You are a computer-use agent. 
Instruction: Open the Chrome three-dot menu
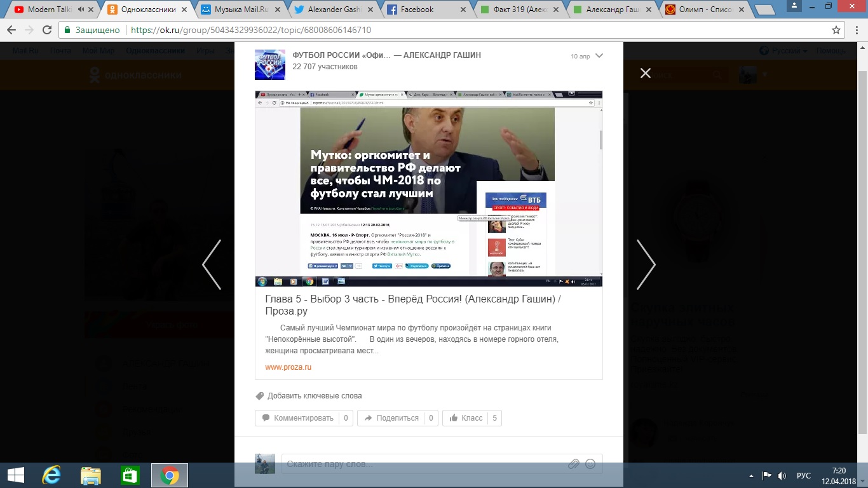point(855,30)
